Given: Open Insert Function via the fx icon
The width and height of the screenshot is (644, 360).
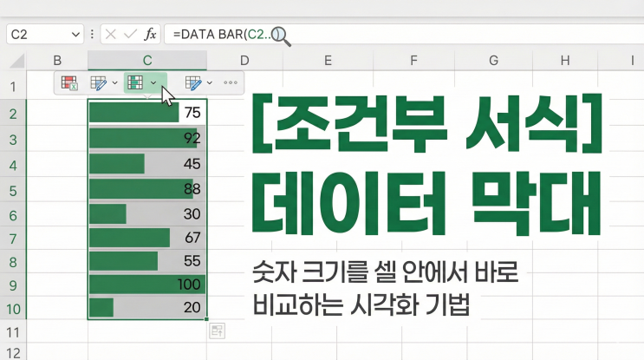Looking at the screenshot, I should [x=150, y=34].
